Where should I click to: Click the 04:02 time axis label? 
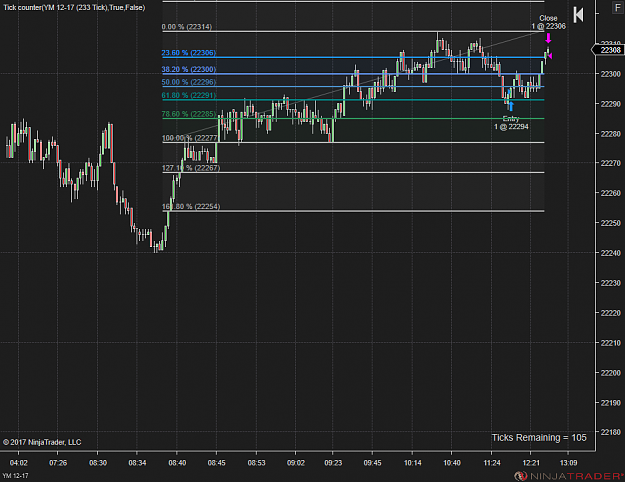19,463
